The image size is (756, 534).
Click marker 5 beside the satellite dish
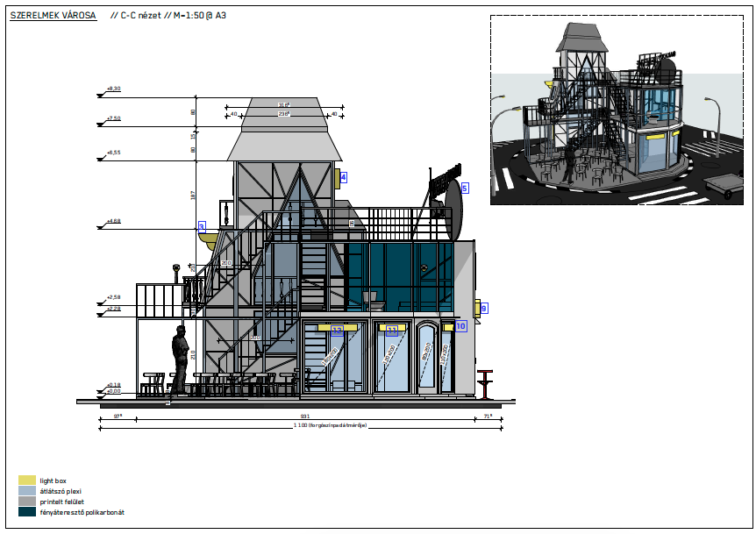[x=464, y=188]
